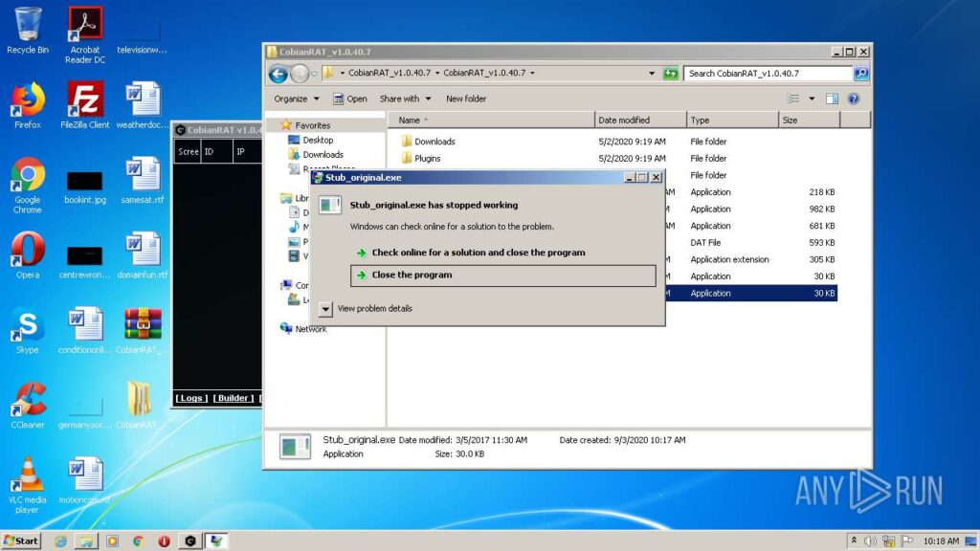Screen dimensions: 980x551
Task: Click New folder in Explorer toolbar
Action: tap(466, 99)
